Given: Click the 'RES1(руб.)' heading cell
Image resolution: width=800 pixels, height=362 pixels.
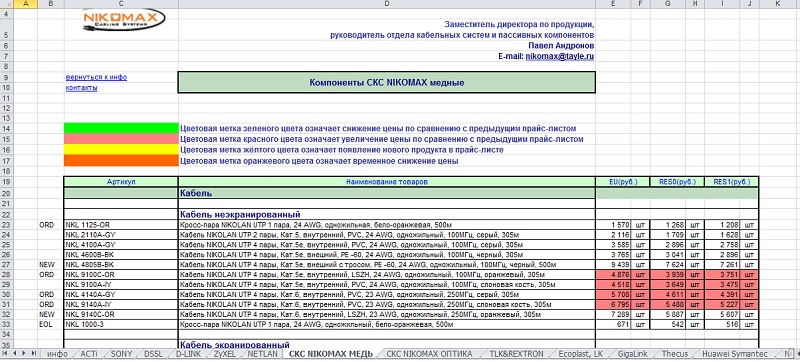Looking at the screenshot, I should point(732,182).
